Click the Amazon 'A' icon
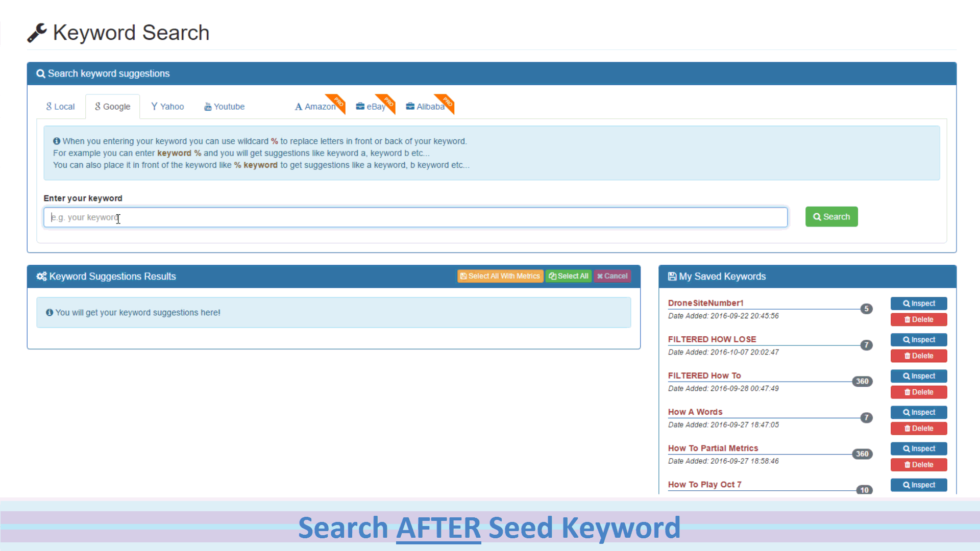 [299, 107]
